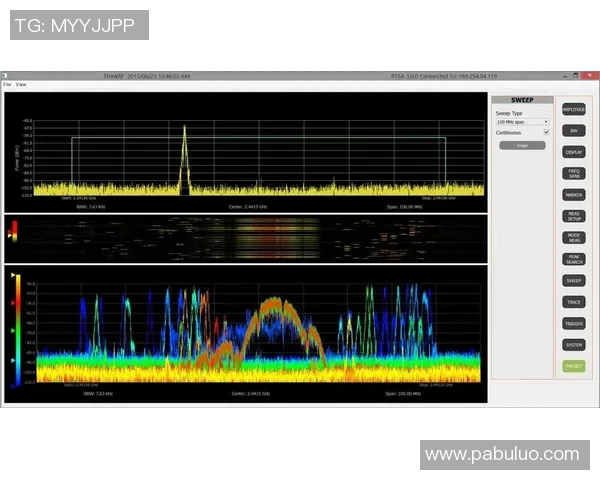Click the SWEEP button in side panel
600x480 pixels.
tap(574, 281)
